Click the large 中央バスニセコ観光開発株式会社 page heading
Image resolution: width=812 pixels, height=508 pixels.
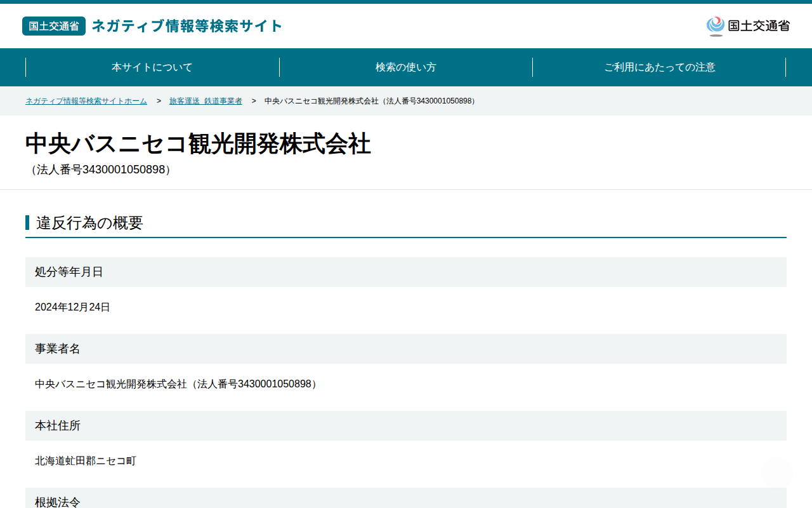coord(198,144)
